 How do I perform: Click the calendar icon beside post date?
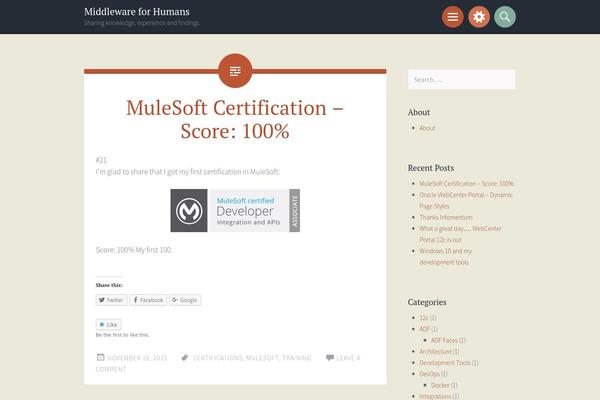point(100,357)
